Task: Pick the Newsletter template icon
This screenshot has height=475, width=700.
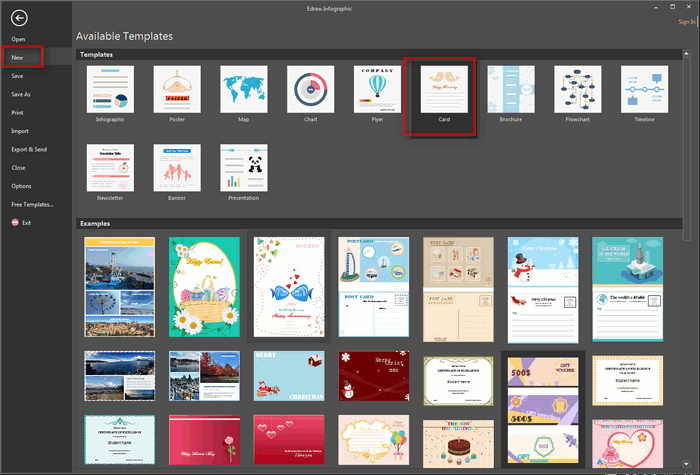Action: pyautogui.click(x=110, y=167)
